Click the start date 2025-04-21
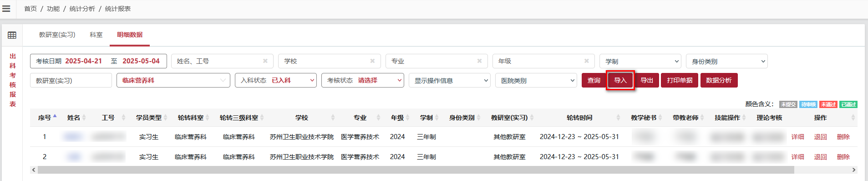Image resolution: width=868 pixels, height=181 pixels. click(84, 61)
